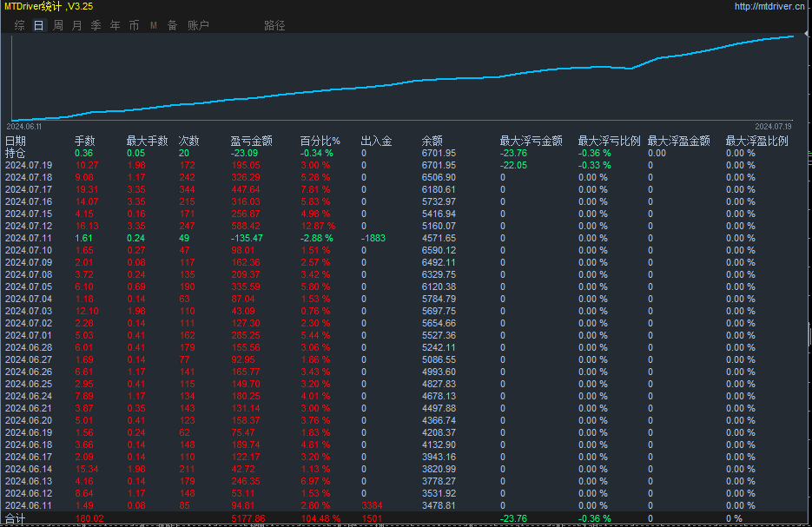Screen dimensions: 812x527
Task: Click the 日期 column header
Action: point(16,141)
